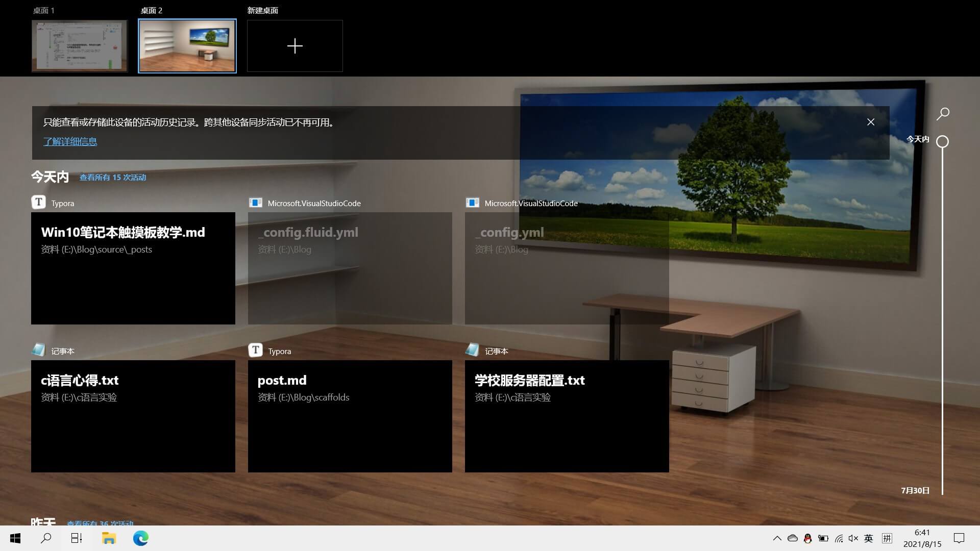Click the VS Code icon above _config.fluid.yml
980x551 pixels.
pos(255,203)
